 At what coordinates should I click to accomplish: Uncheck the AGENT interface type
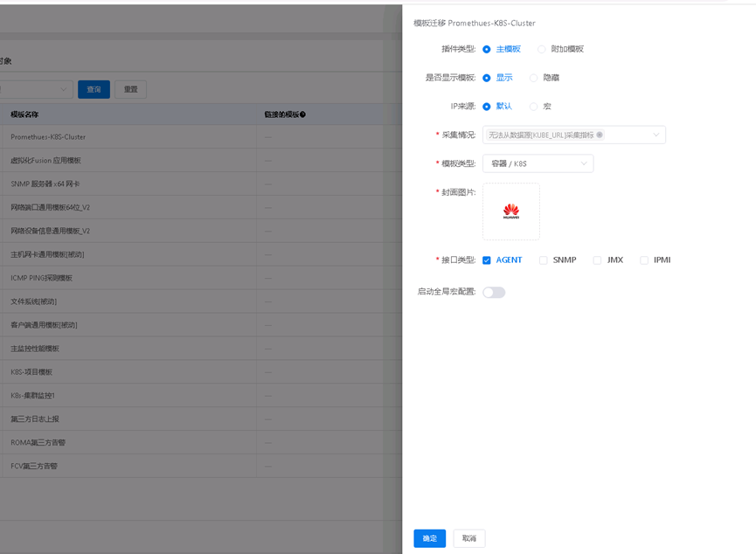[x=487, y=260]
